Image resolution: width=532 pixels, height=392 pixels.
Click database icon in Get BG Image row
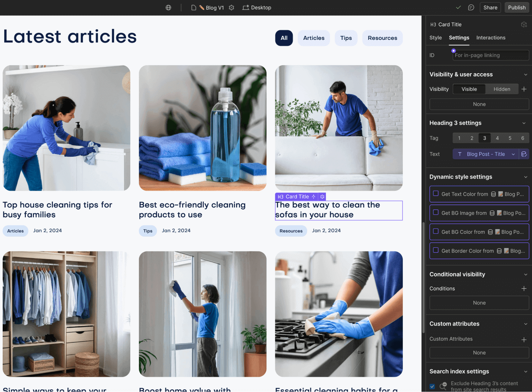click(492, 213)
